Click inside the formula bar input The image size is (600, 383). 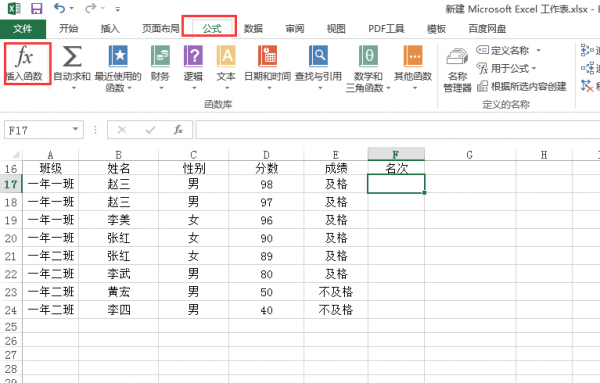pyautogui.click(x=398, y=130)
